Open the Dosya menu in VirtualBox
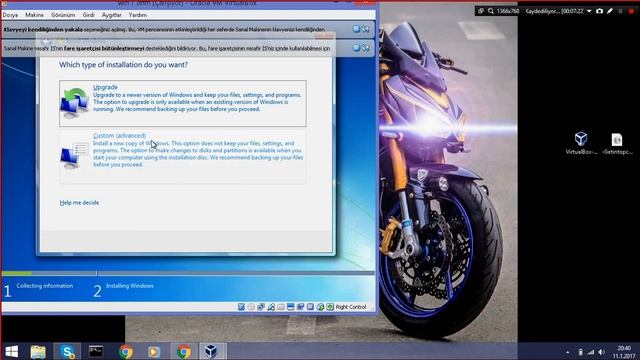The height and width of the screenshot is (360, 640). (10, 15)
